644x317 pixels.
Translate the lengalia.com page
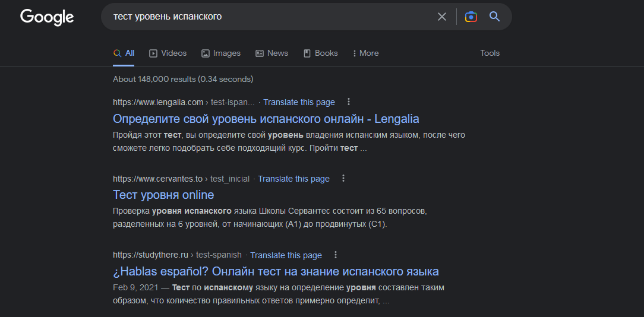pos(299,102)
